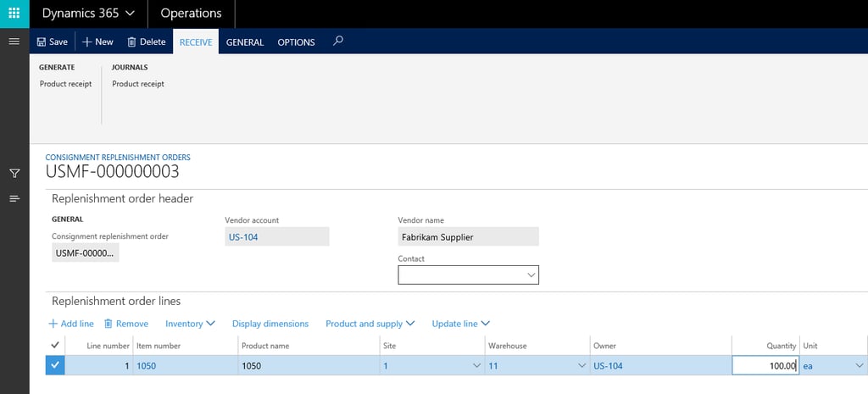Image resolution: width=868 pixels, height=394 pixels.
Task: Open the OPTIONS tab
Action: point(296,42)
